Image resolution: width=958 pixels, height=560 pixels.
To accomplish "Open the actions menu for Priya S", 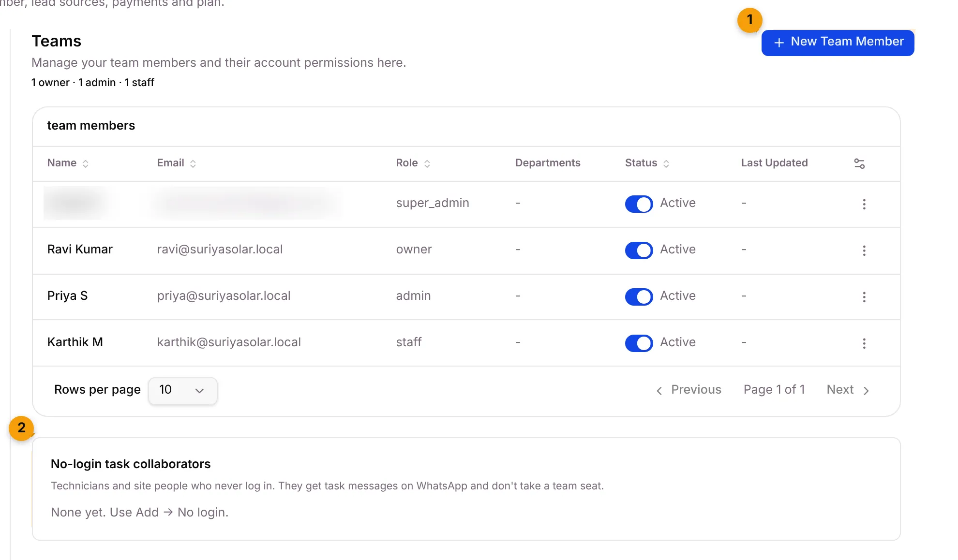I will (x=864, y=297).
